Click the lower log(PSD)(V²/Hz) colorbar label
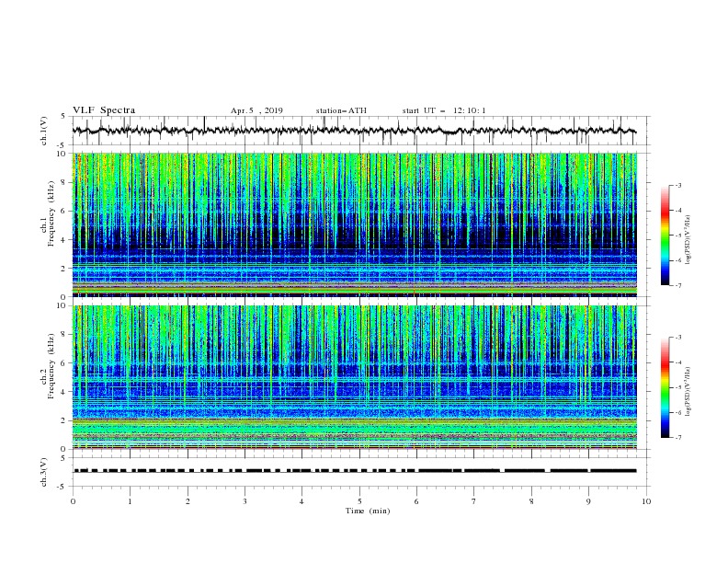728x563 pixels. pos(688,392)
